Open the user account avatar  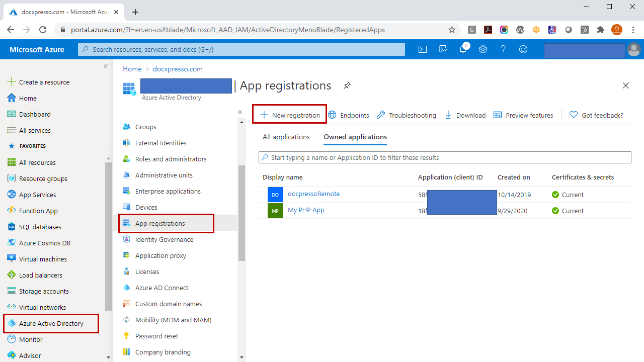(x=634, y=49)
